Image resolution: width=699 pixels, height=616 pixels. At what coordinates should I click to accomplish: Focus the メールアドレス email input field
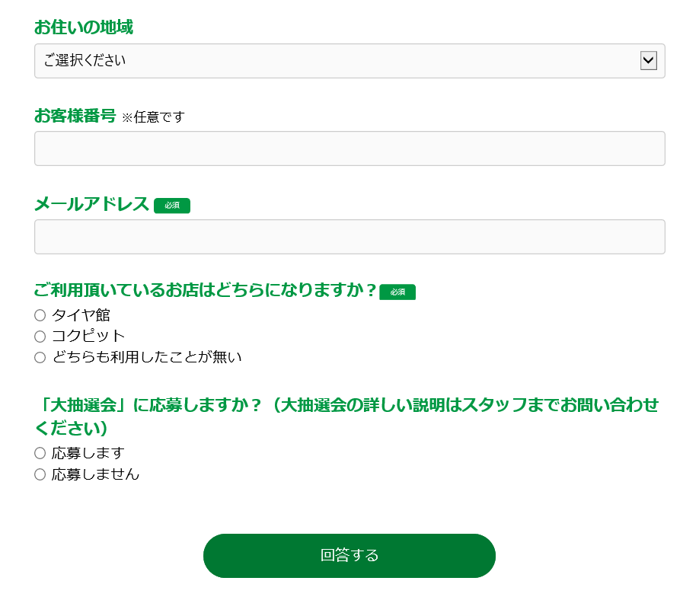349,237
